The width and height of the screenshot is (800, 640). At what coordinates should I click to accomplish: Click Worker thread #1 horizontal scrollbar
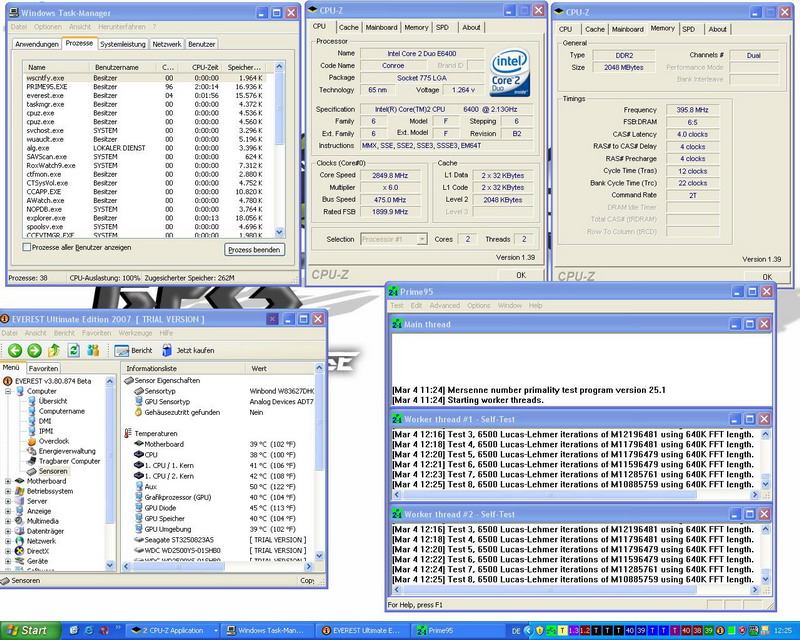pyautogui.click(x=575, y=495)
